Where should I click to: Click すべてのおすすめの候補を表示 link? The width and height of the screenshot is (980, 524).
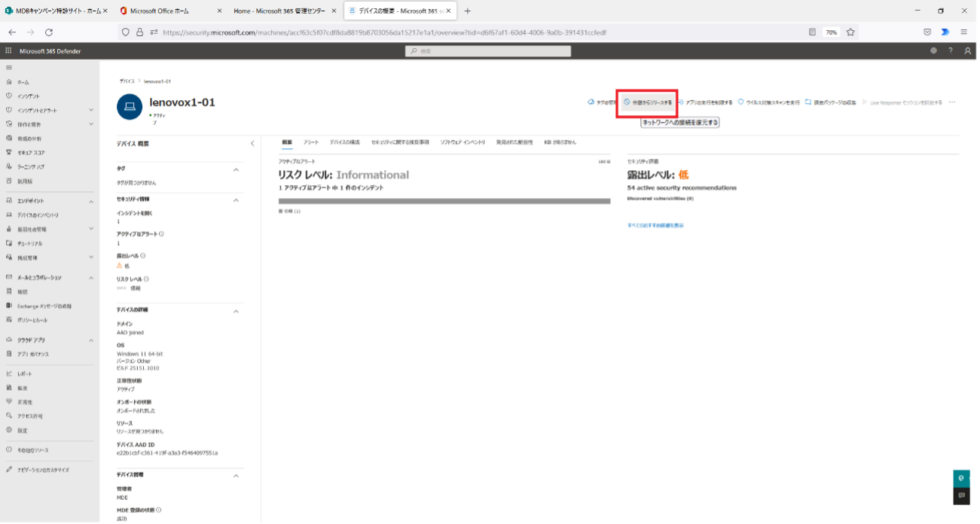click(x=655, y=225)
